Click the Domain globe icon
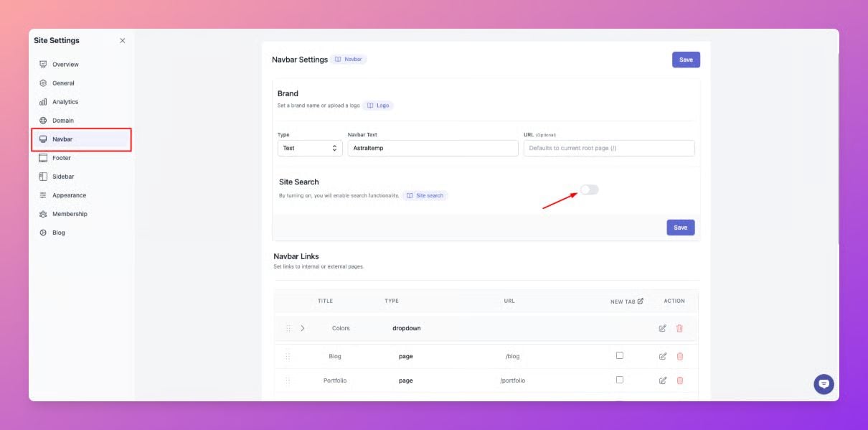The width and height of the screenshot is (868, 430). [x=43, y=121]
